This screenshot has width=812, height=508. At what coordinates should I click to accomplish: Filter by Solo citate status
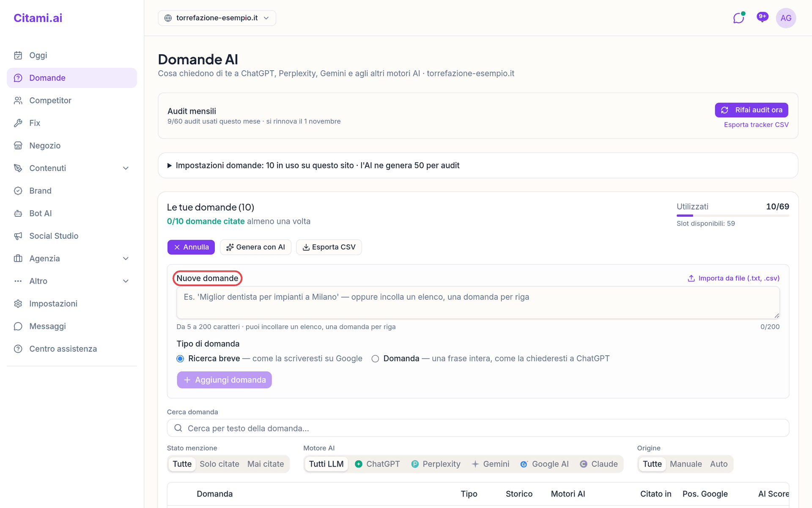tap(219, 464)
